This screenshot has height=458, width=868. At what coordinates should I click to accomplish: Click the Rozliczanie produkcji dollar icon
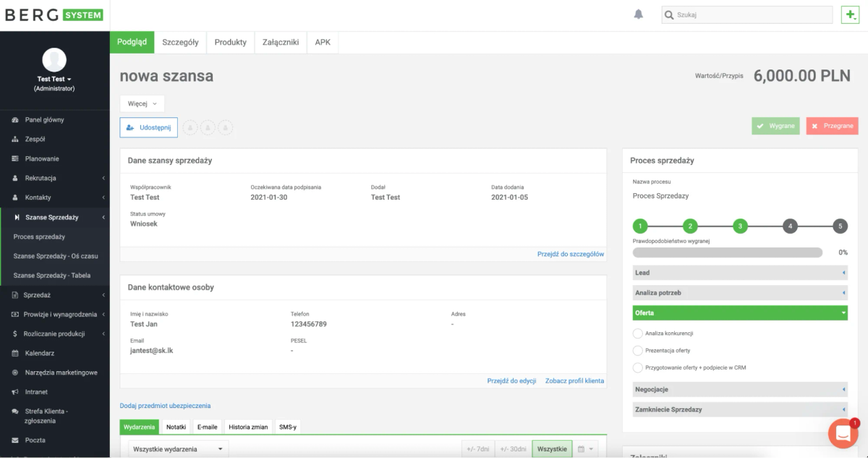coord(15,334)
